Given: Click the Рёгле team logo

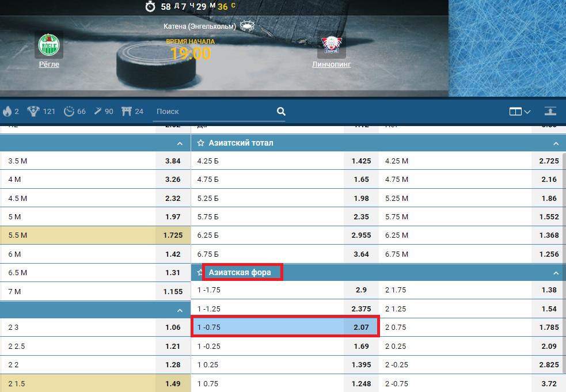Looking at the screenshot, I should [x=49, y=45].
